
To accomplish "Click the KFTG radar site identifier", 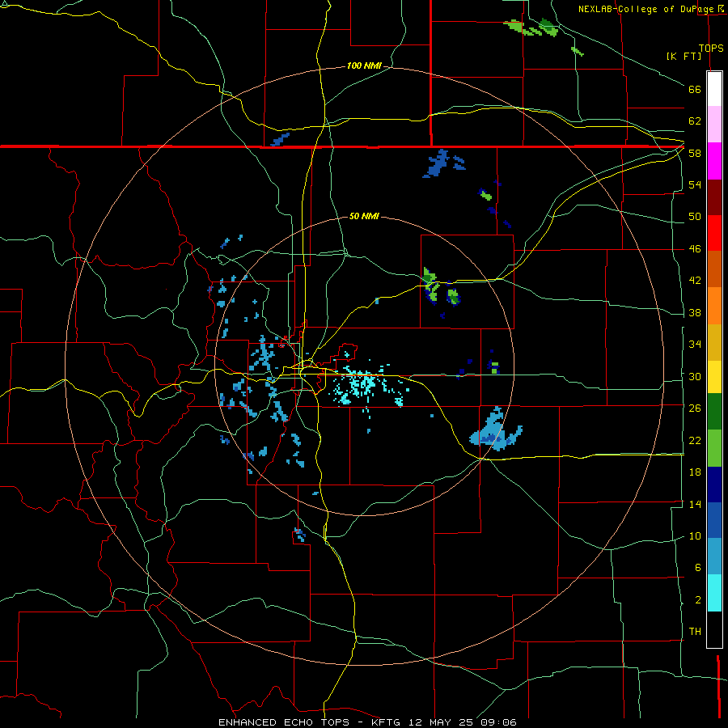I will [x=386, y=722].
